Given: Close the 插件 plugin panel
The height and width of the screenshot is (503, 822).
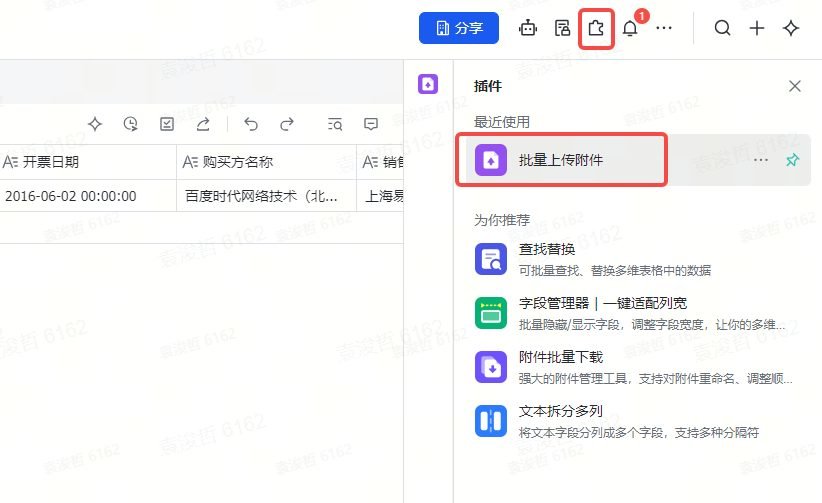Looking at the screenshot, I should [795, 86].
